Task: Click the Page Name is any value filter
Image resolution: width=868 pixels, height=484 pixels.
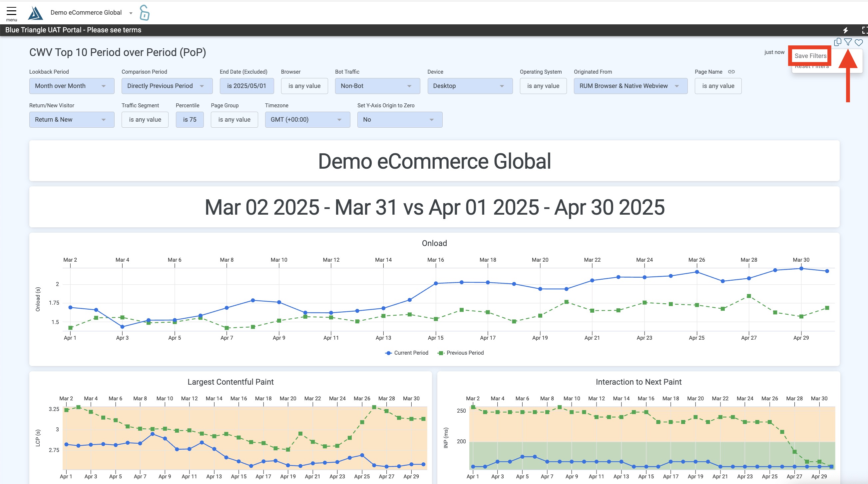Action: pos(718,86)
